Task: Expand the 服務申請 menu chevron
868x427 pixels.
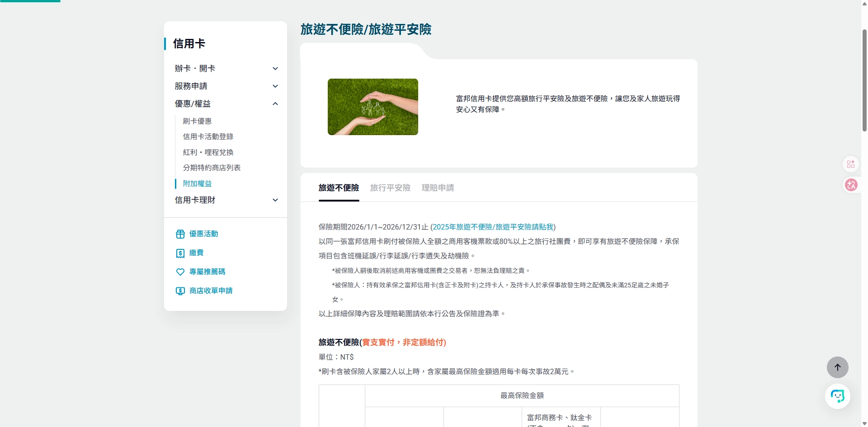Action: [275, 86]
